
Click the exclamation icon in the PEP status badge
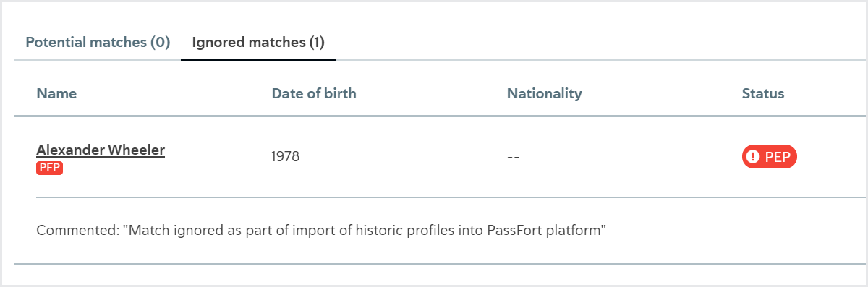tap(754, 157)
